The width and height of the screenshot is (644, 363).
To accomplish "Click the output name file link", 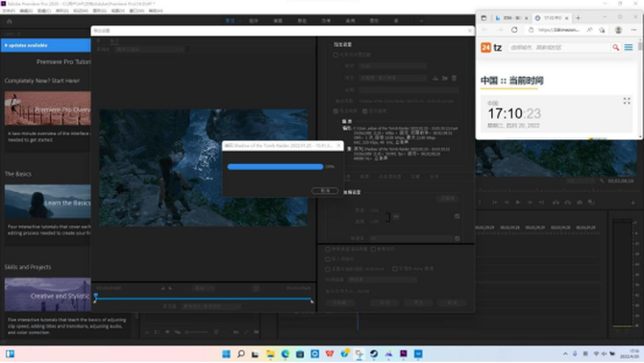I will click(407, 101).
